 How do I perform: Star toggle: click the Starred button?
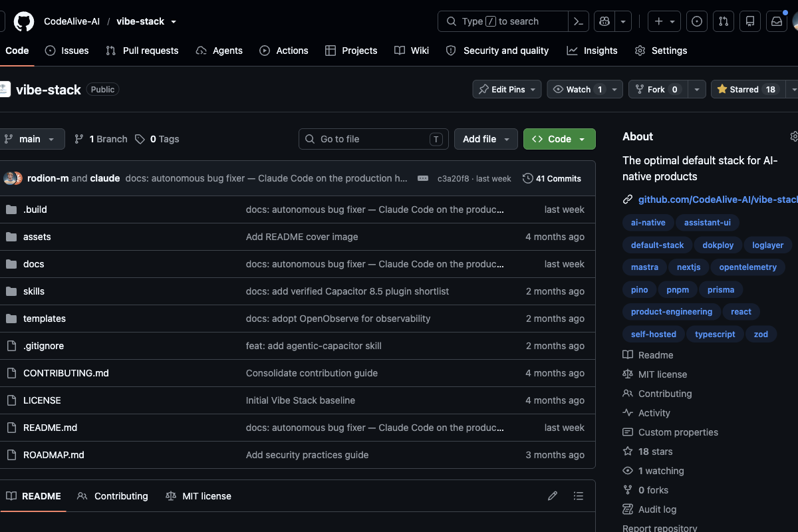point(747,89)
